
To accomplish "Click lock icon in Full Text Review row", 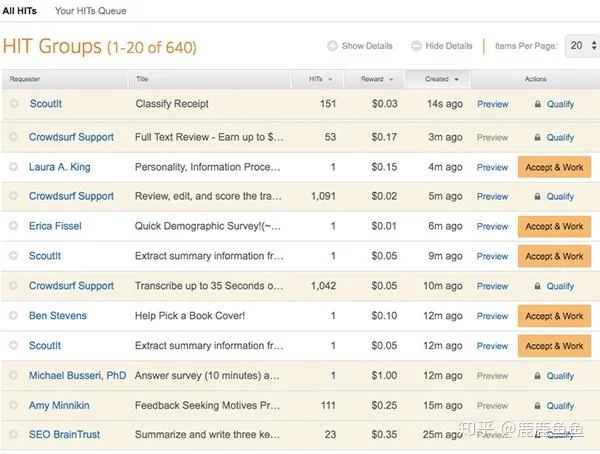I will [x=538, y=138].
